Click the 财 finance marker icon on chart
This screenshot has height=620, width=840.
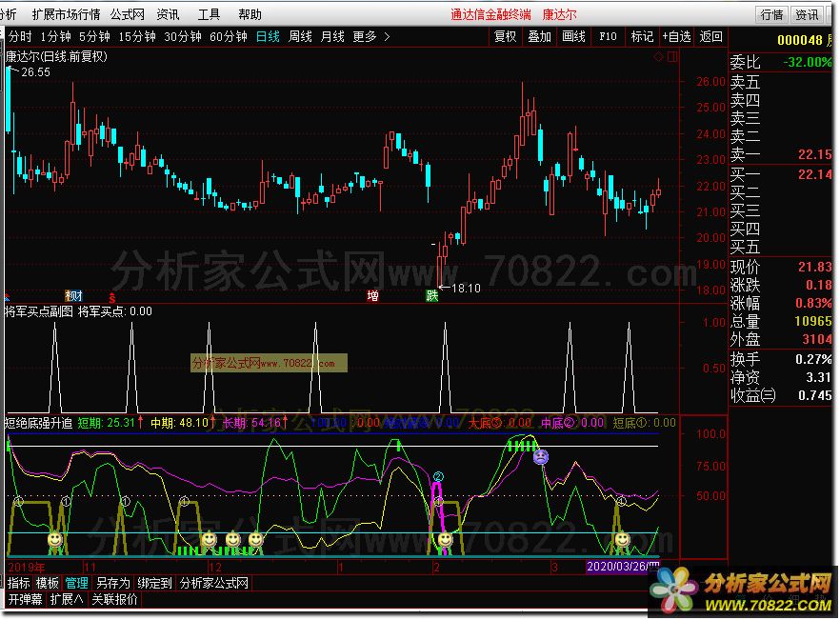click(x=73, y=295)
